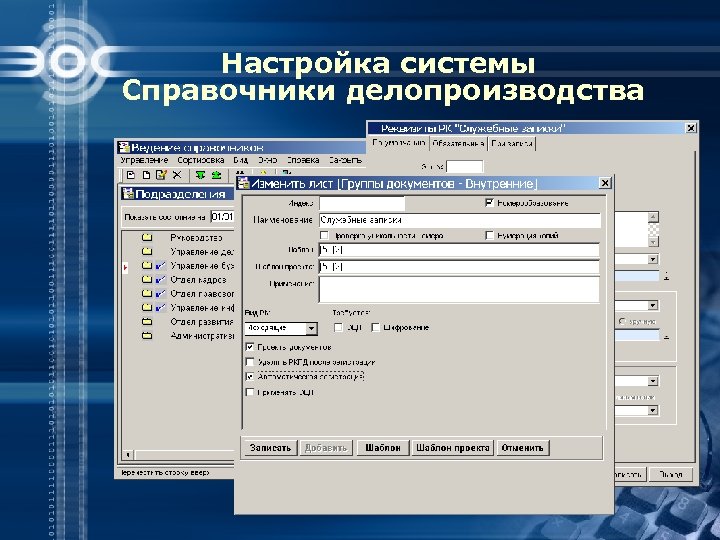This screenshot has width=720, height=540.
Task: Toggle Проекты документов checkbox
Action: tap(250, 347)
